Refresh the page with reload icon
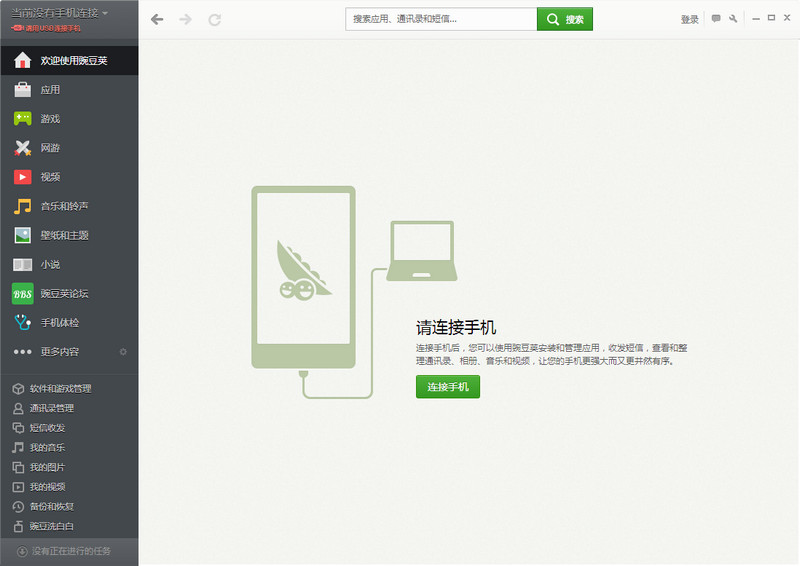This screenshot has height=566, width=800. coord(215,19)
